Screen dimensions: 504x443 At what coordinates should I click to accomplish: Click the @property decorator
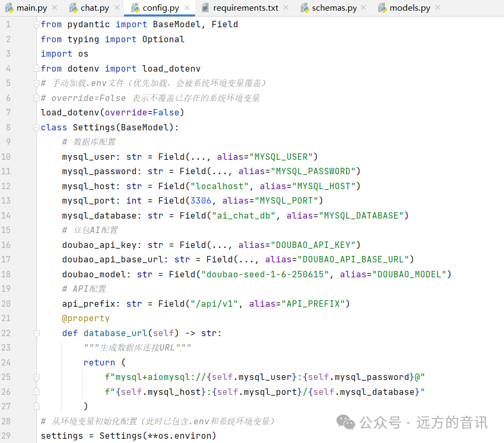(x=86, y=318)
